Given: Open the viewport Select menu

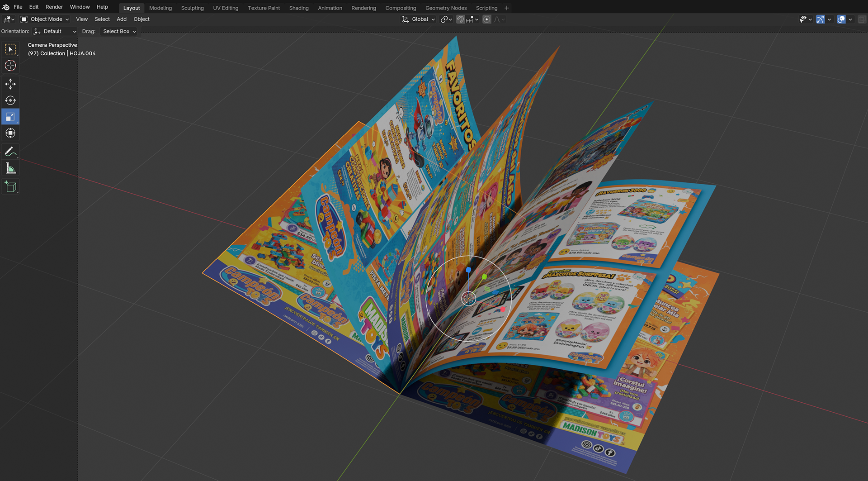Looking at the screenshot, I should tap(102, 19).
